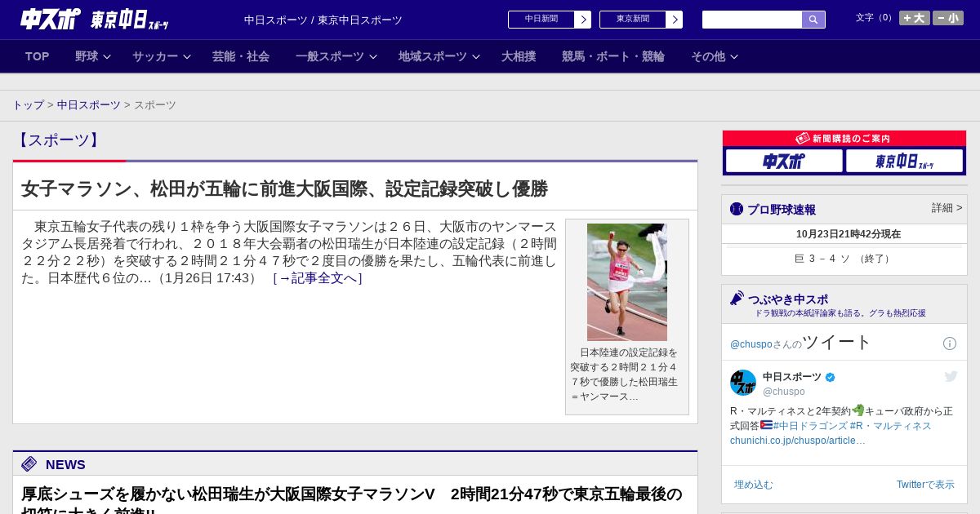Screen dimensions: 980x514
Task: Click the marathon runner photo thumbnail
Action: click(626, 282)
